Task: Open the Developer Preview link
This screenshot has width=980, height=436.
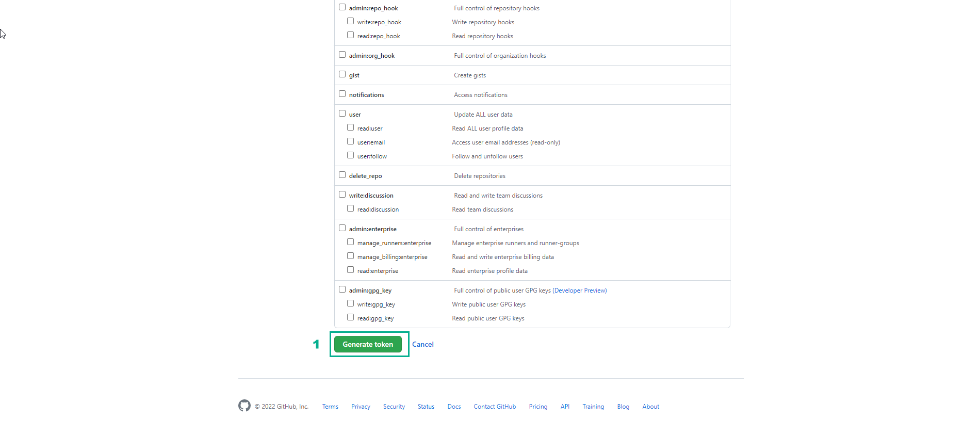Action: coord(580,290)
